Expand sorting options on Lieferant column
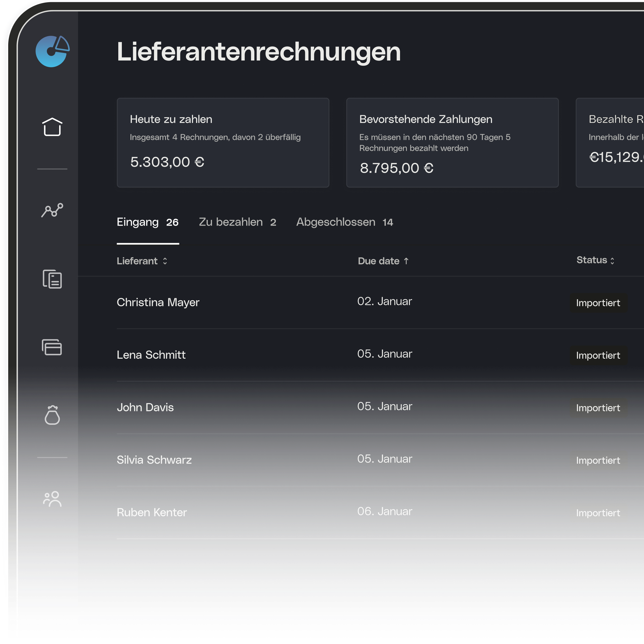The image size is (644, 644). coord(165,261)
